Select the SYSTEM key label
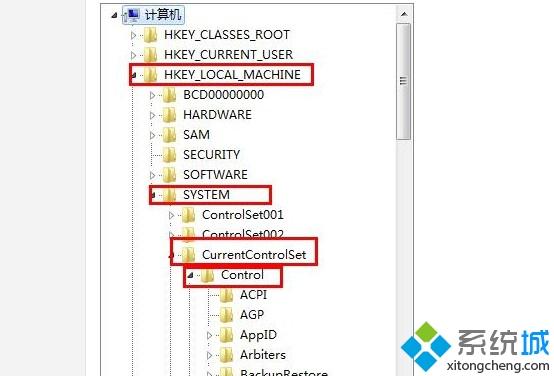554x376 pixels. (206, 195)
